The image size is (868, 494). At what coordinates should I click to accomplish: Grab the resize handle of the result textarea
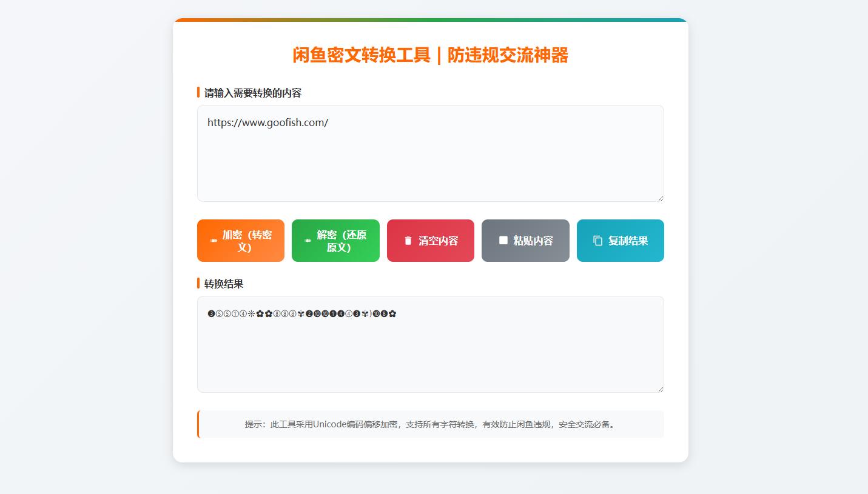coord(660,389)
